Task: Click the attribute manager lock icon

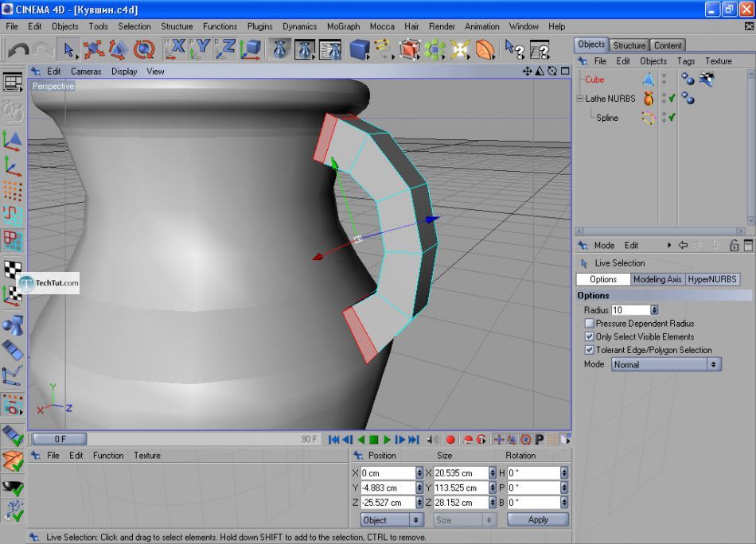Action: point(734,245)
